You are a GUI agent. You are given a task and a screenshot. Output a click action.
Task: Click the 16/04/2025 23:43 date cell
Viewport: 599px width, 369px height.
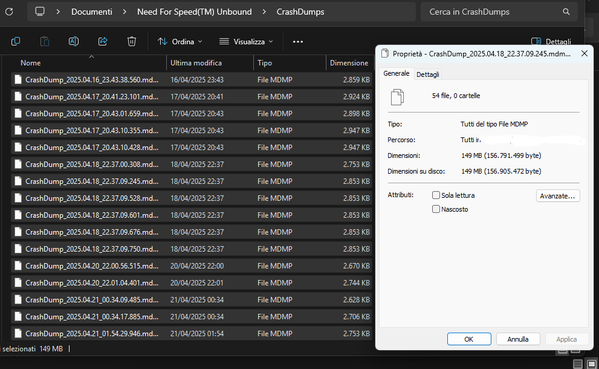click(x=197, y=80)
